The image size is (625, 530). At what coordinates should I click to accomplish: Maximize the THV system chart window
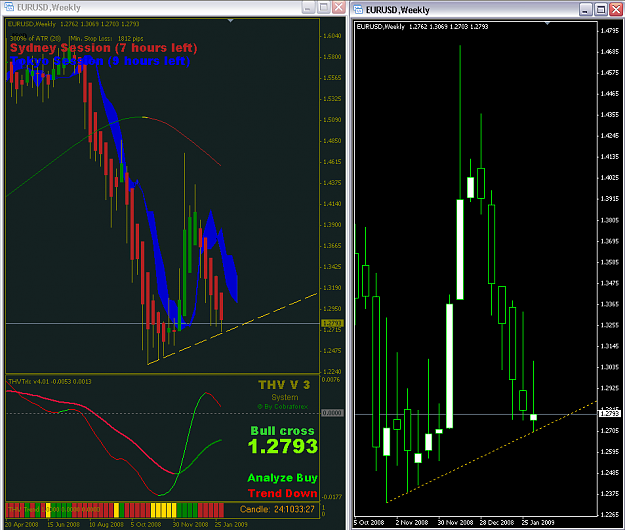pos(324,7)
